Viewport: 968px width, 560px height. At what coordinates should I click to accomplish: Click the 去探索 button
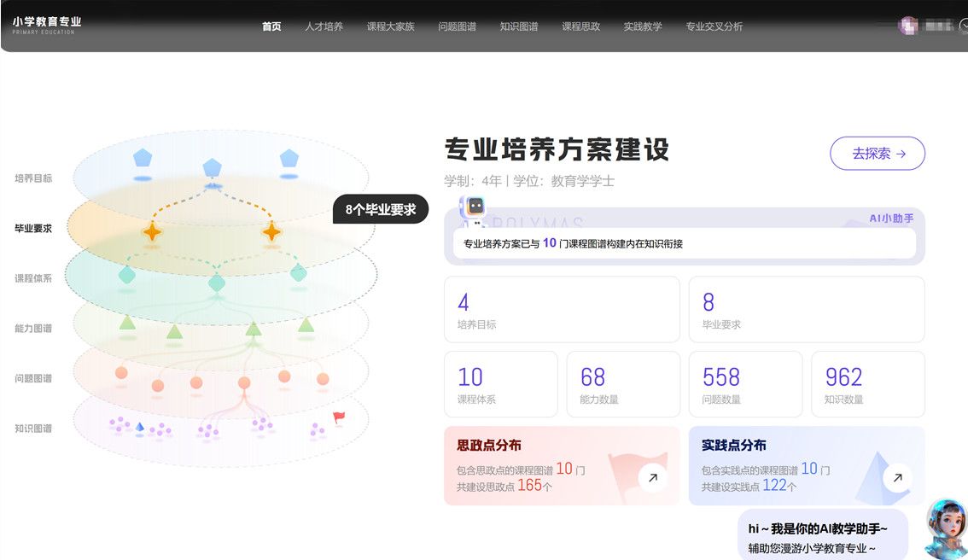(877, 154)
